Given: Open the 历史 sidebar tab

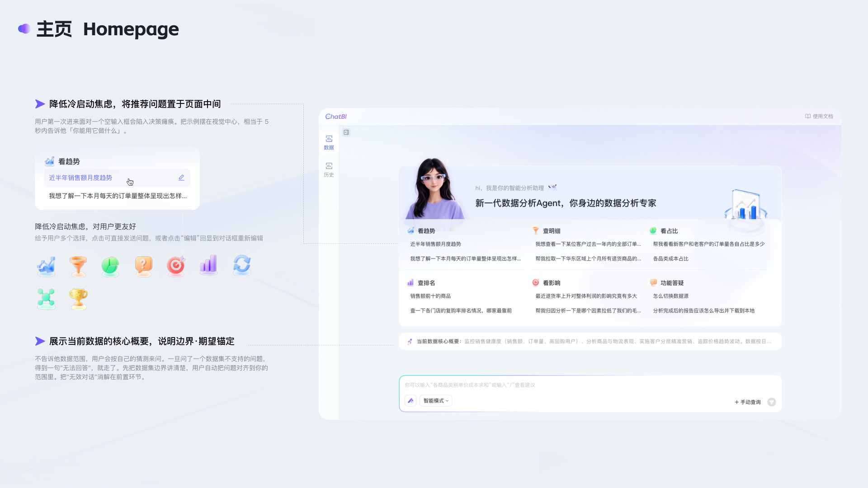Looking at the screenshot, I should point(329,169).
